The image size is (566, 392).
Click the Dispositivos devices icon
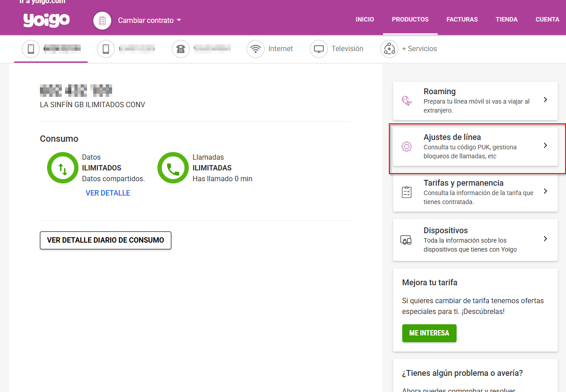point(406,240)
